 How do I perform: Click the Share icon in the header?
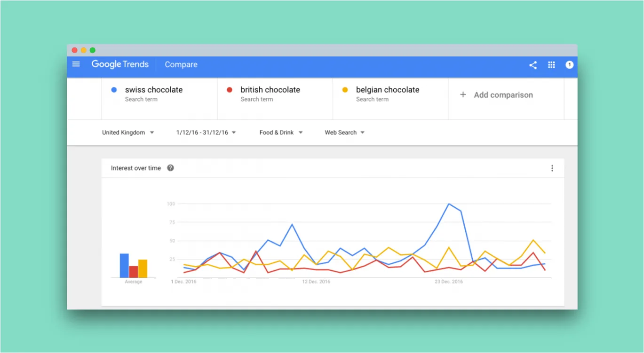tap(533, 65)
